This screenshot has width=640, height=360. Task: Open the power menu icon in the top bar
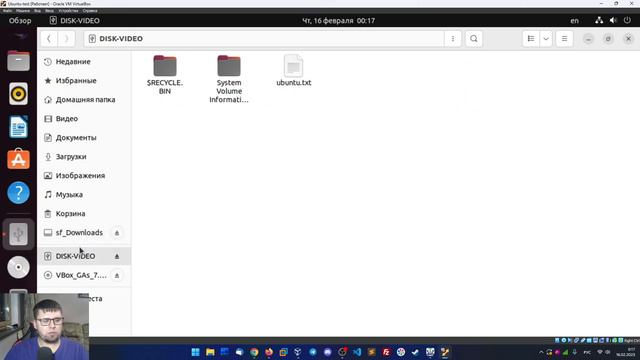627,20
